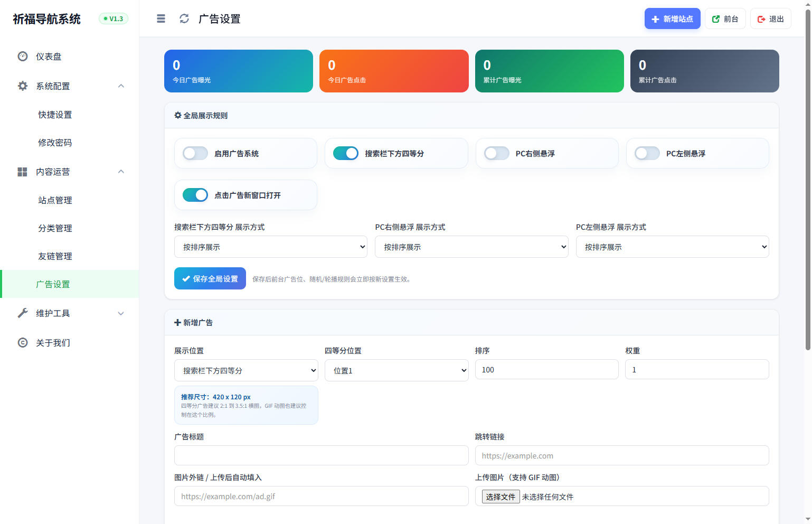
Task: Click the 祈福导航系统 title
Action: (47, 19)
